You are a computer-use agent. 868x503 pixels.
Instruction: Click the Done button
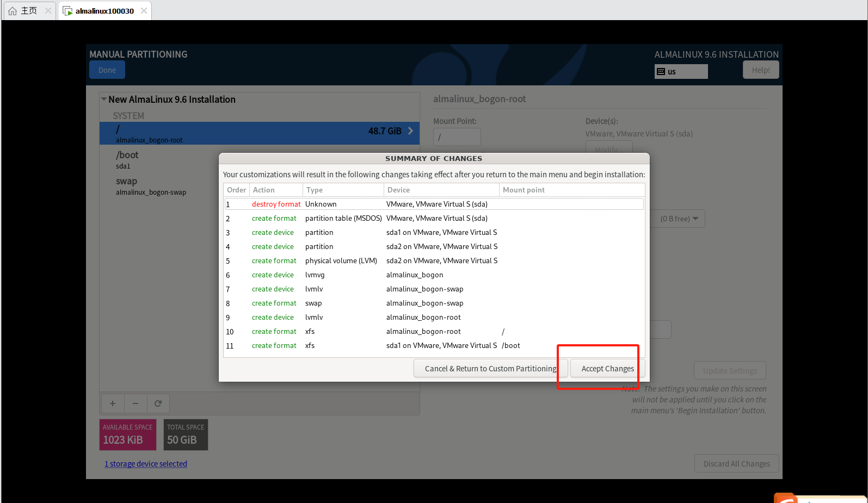point(107,70)
